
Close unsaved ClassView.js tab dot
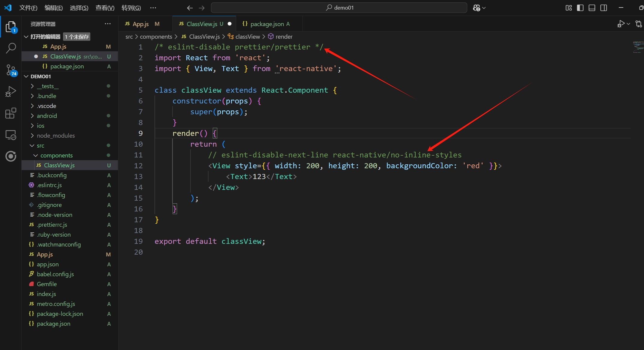[x=230, y=24]
